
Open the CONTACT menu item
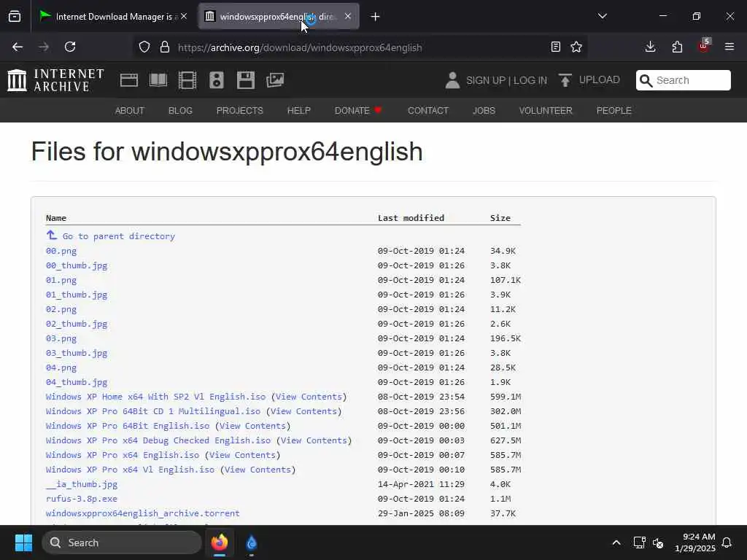coord(427,111)
